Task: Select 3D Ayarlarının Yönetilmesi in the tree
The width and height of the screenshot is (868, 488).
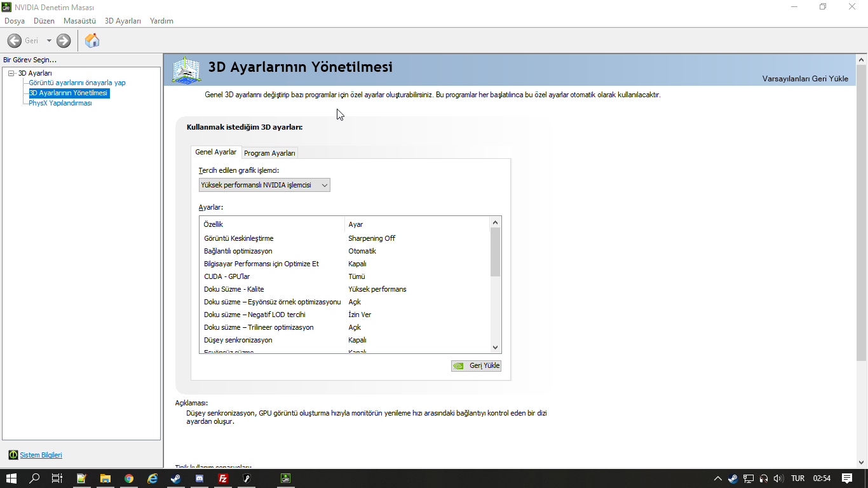Action: click(x=69, y=93)
